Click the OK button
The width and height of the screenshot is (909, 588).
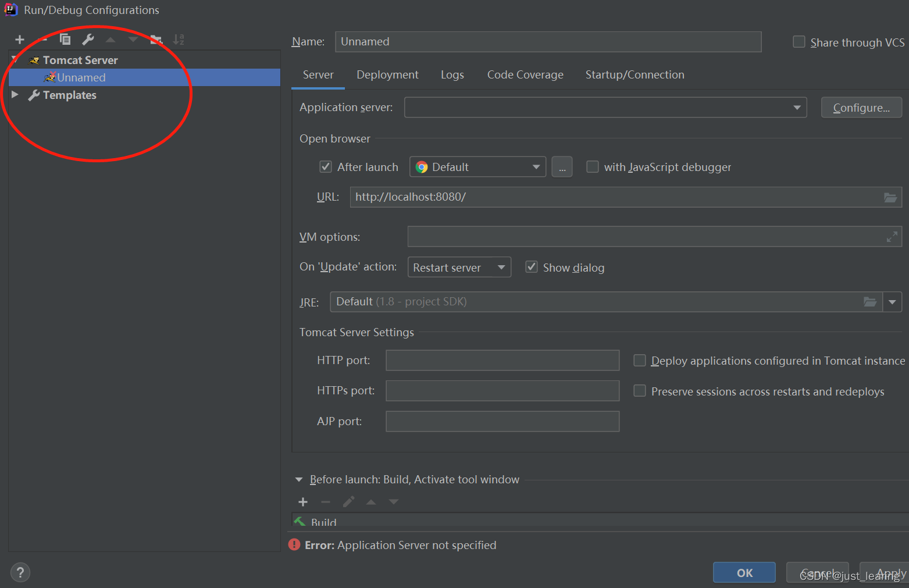coord(744,572)
